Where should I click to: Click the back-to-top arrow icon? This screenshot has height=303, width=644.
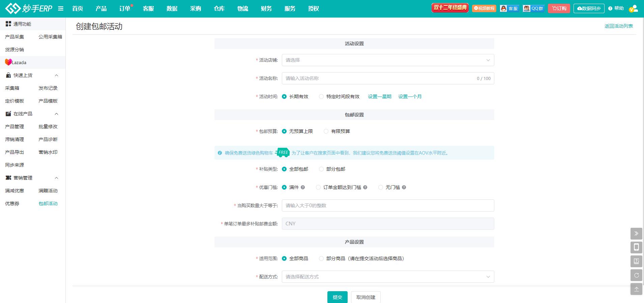click(636, 289)
